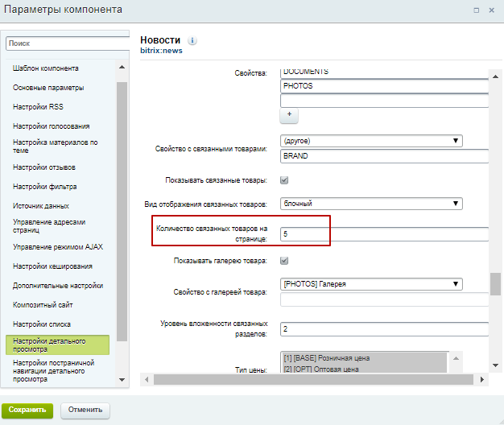Image resolution: width=504 pixels, height=425 pixels.
Task: Open Настройки голосования section
Action: tap(51, 126)
